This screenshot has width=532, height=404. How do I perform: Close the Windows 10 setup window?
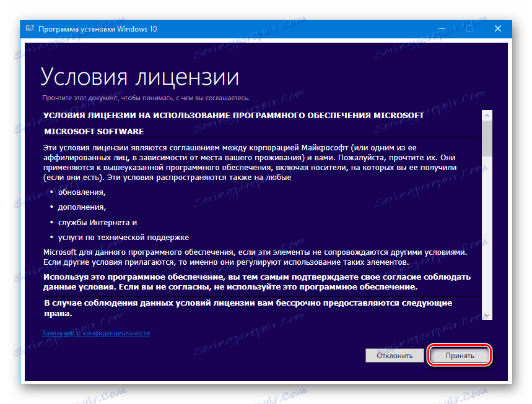(x=497, y=28)
